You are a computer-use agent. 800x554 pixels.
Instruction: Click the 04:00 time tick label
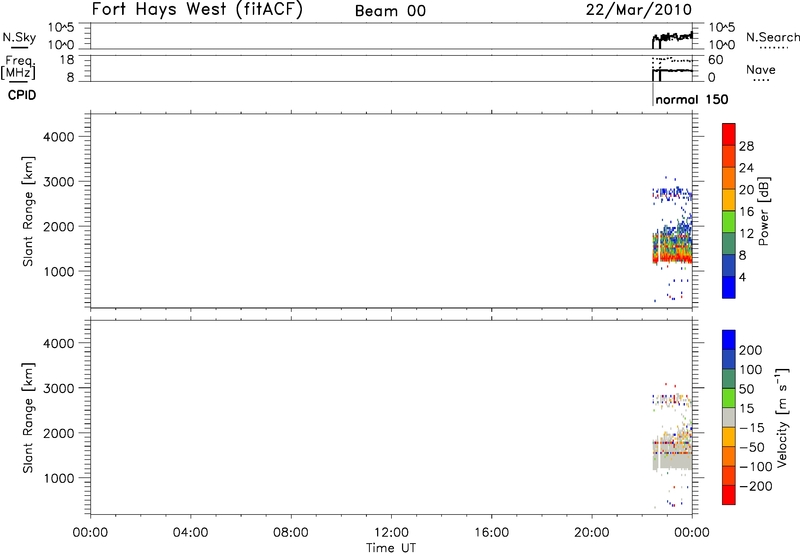190,533
